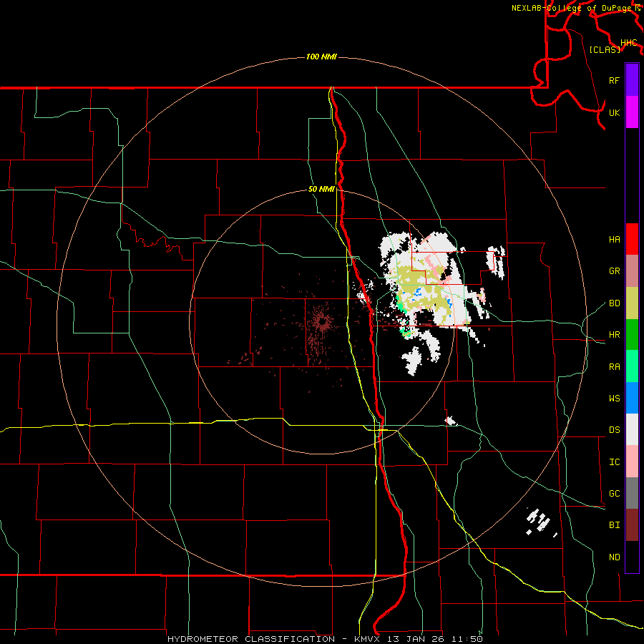Click the HR legend label

pyautogui.click(x=615, y=334)
